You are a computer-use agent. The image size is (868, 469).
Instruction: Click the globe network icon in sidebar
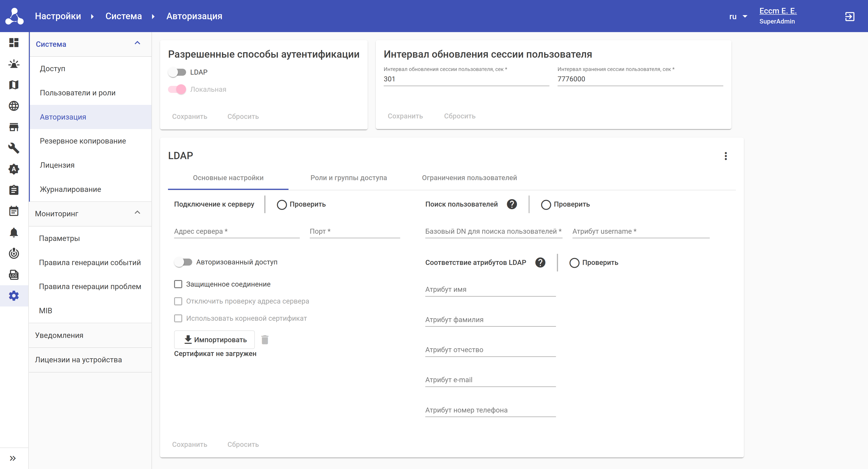(14, 106)
